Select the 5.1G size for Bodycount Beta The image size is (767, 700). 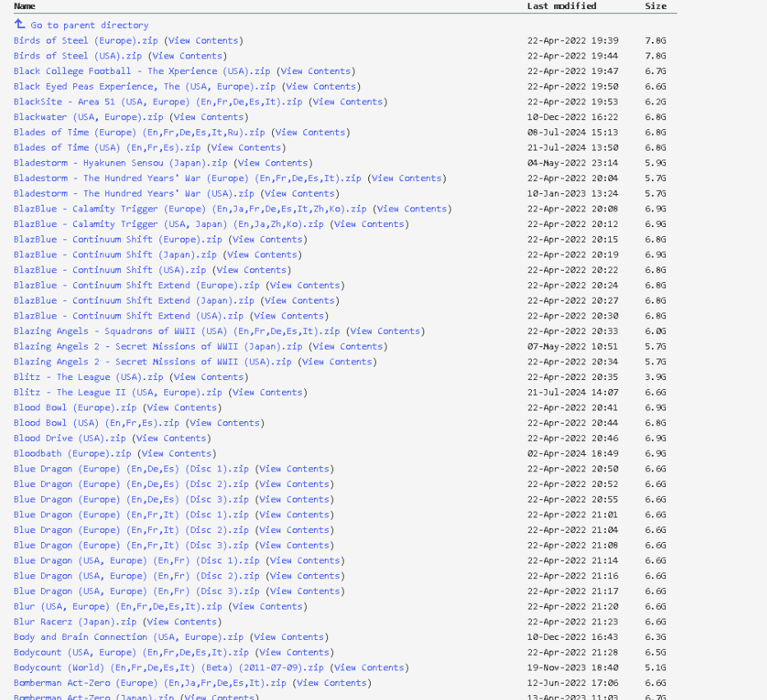tap(655, 668)
